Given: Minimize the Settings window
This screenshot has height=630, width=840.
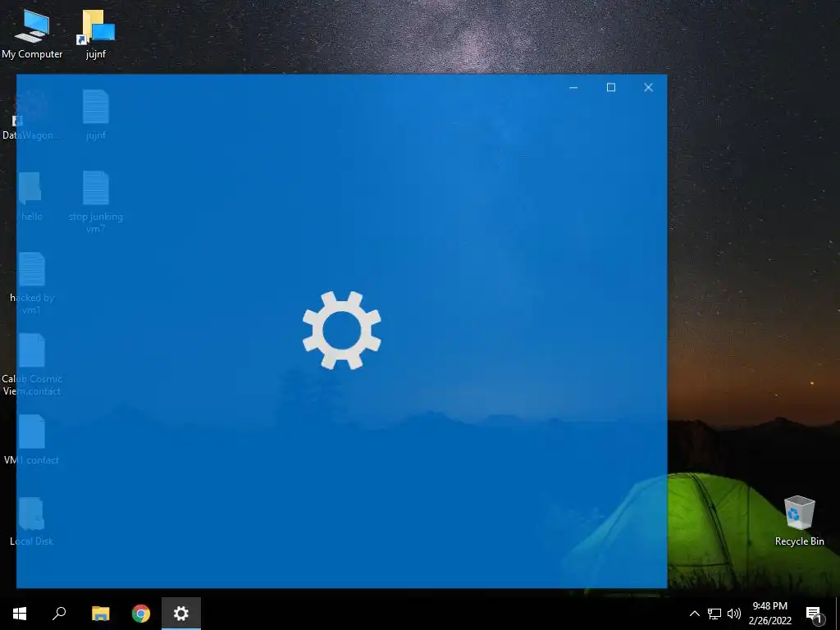Looking at the screenshot, I should pos(573,87).
